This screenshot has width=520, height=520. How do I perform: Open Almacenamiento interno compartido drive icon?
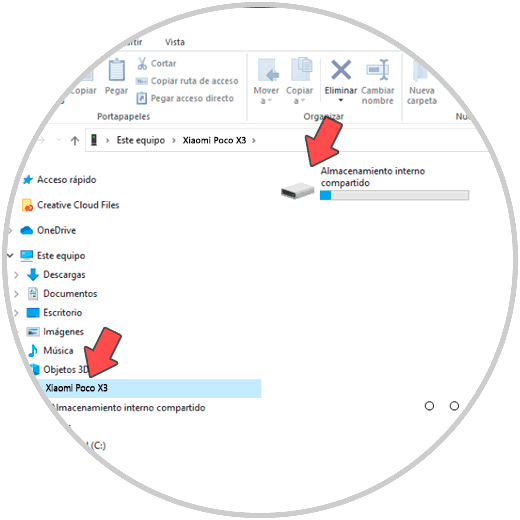[298, 191]
